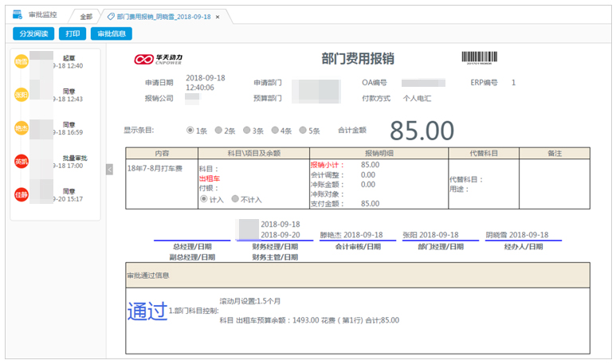
Task: Select the 不计入 radio option
Action: (235, 198)
